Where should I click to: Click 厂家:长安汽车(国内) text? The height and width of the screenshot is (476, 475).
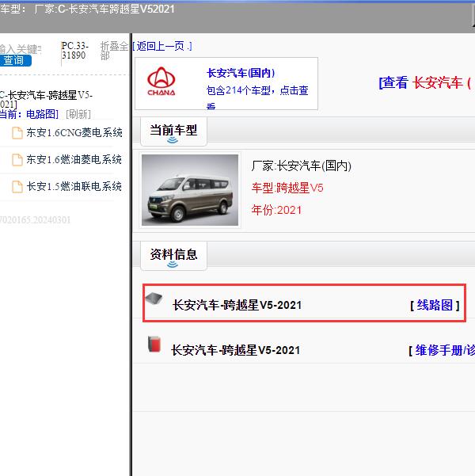[301, 166]
